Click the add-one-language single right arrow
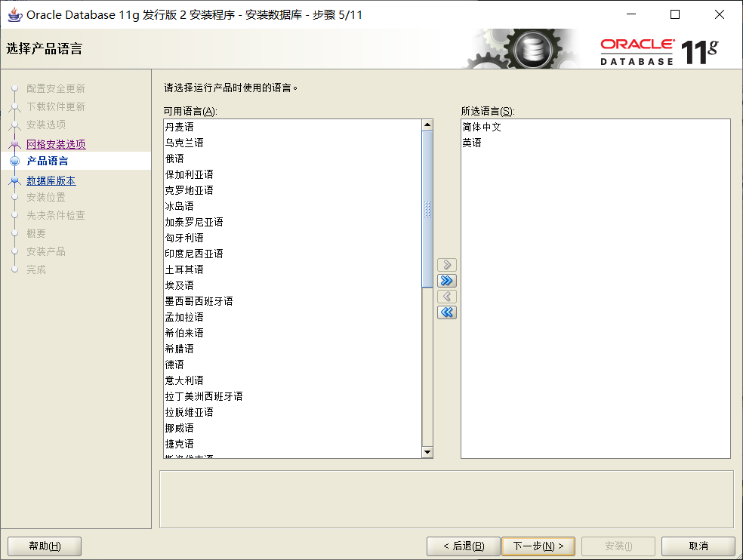This screenshot has height=560, width=743. click(447, 265)
